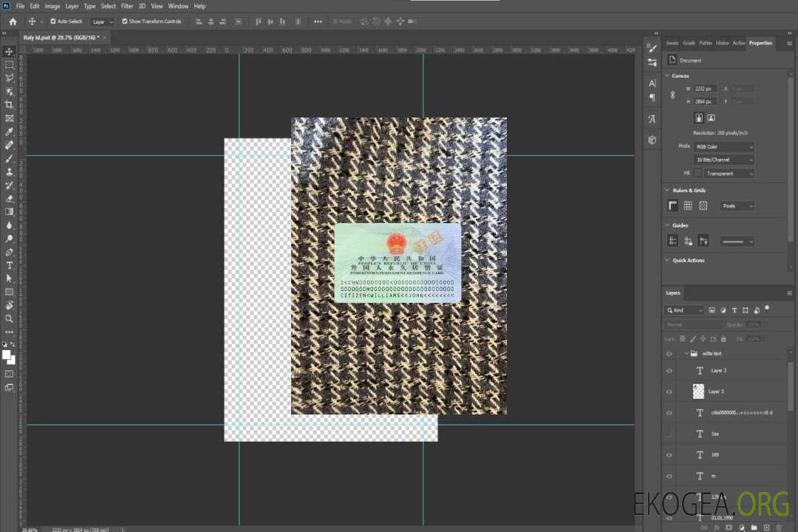Activate the Horizontal Type tool
Screen dimensions: 798x532
10,265
